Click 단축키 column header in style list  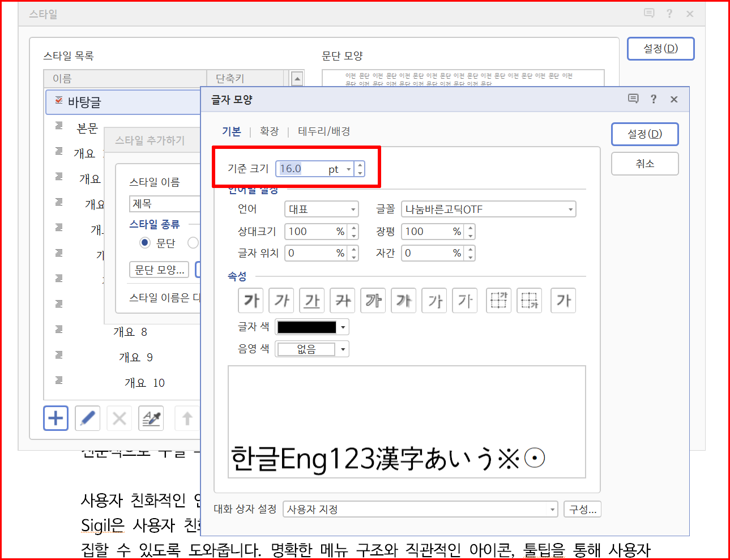pyautogui.click(x=245, y=79)
